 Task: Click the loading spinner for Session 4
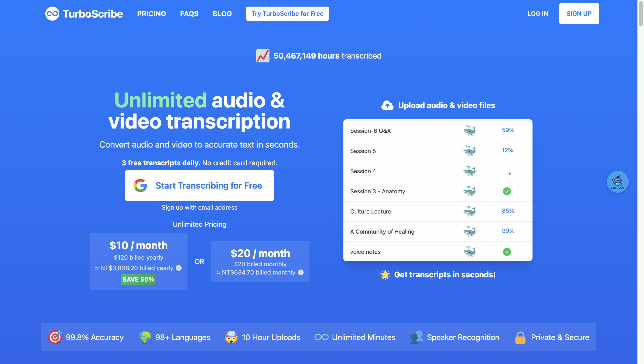[x=510, y=173]
